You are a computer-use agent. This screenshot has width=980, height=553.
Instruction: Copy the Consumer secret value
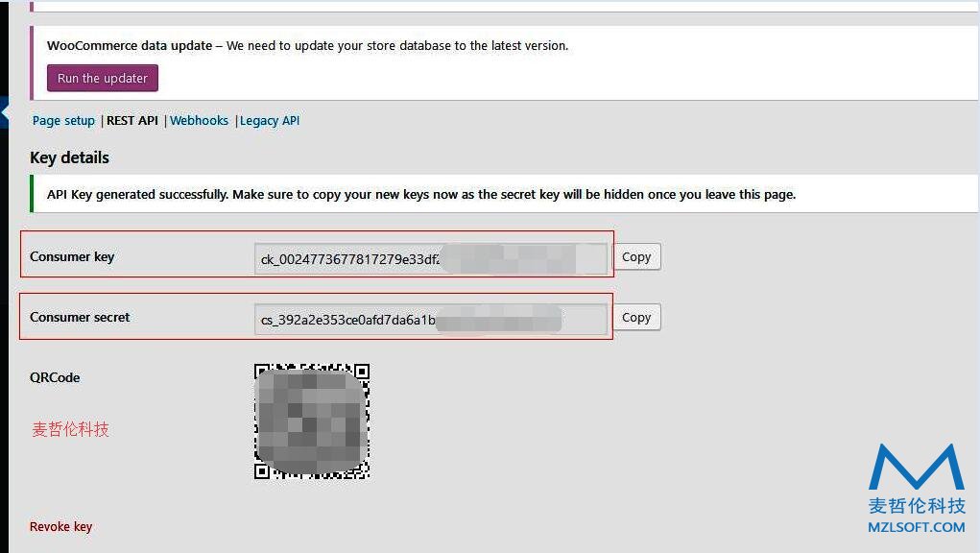point(636,318)
